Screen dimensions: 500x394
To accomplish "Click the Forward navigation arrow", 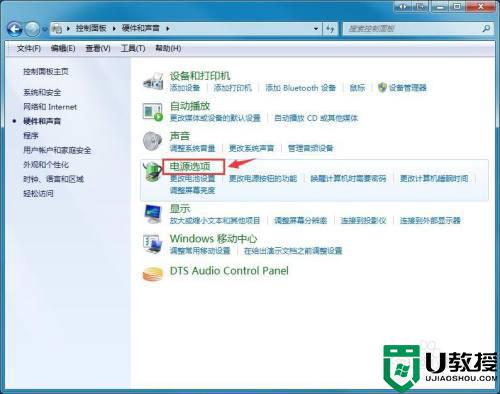I will [32, 30].
